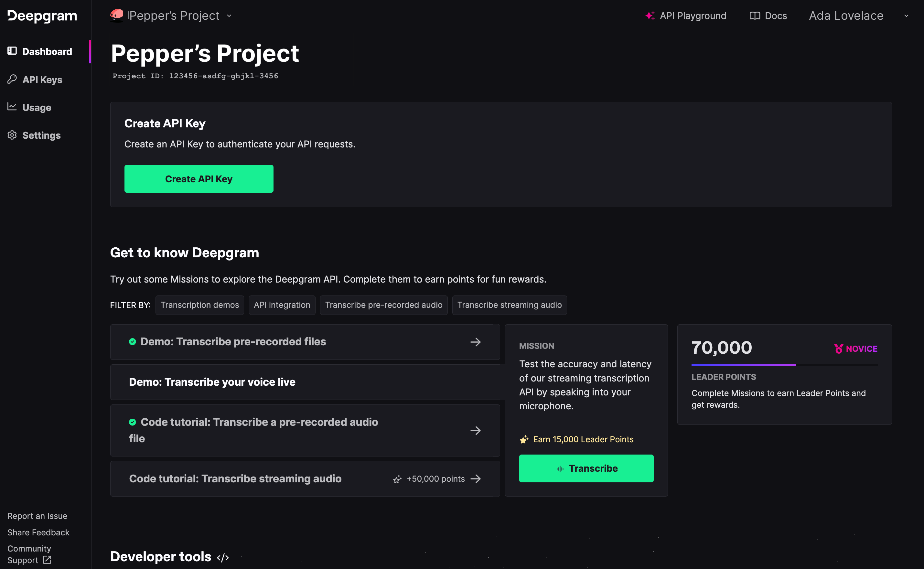This screenshot has width=924, height=569.
Task: Enable Transcribe streaming audio filter
Action: tap(509, 305)
